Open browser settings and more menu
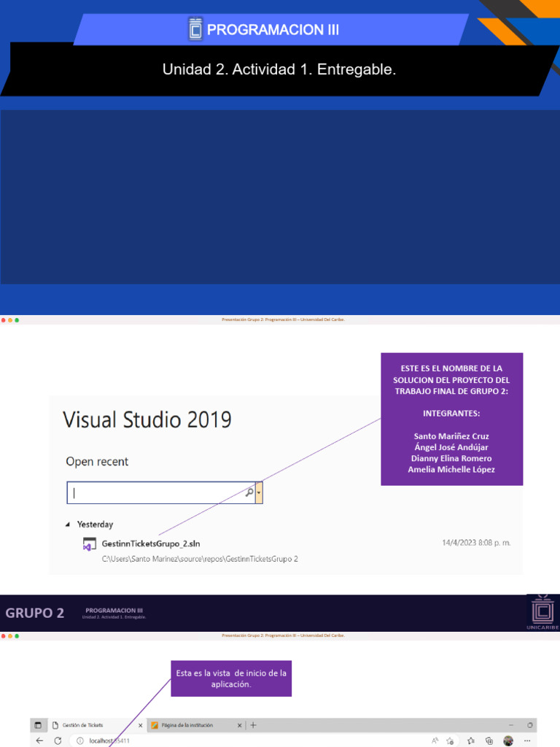Image resolution: width=560 pixels, height=747 pixels. [x=526, y=740]
